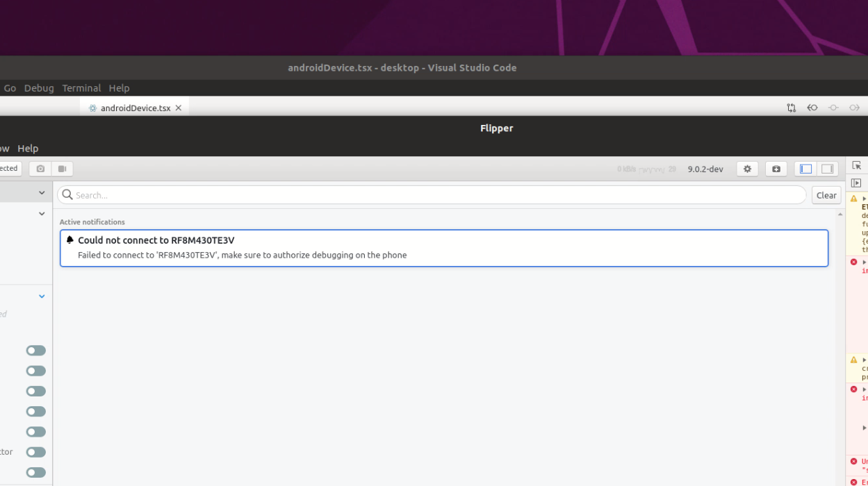Toggle the switch beside the label ending in 'ctor'
868x486 pixels.
coord(36,452)
